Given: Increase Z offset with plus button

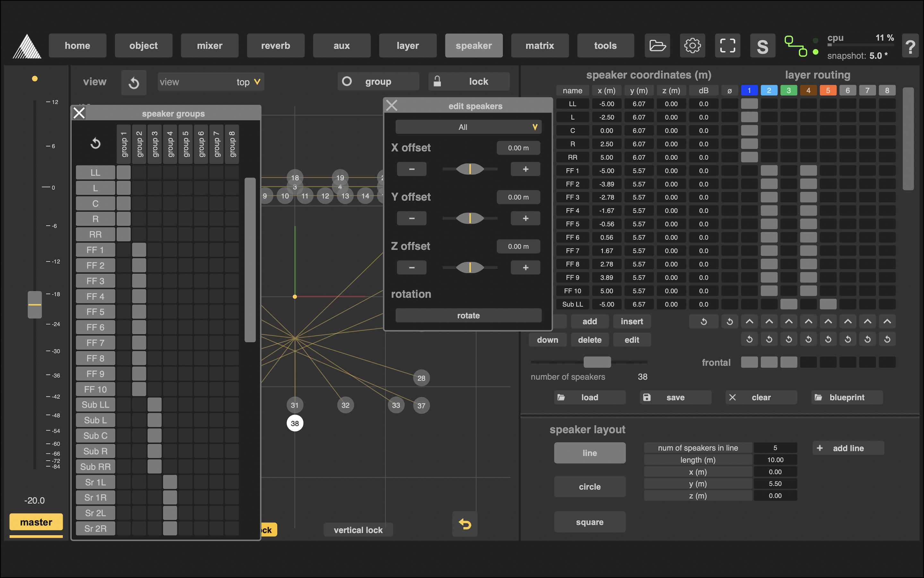Looking at the screenshot, I should pos(526,267).
